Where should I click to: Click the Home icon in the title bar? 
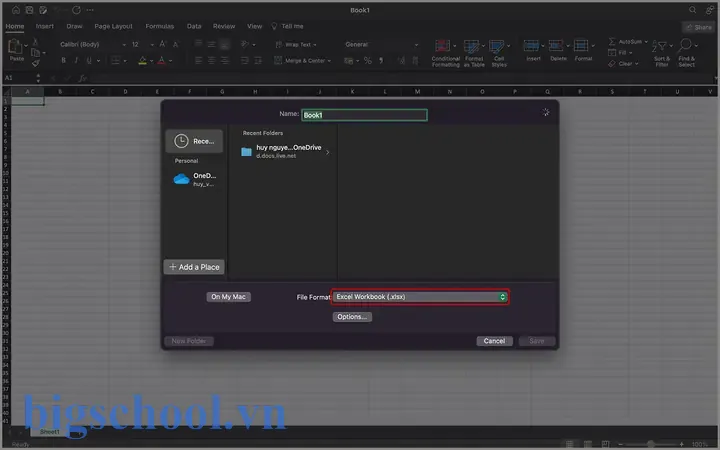(x=16, y=10)
